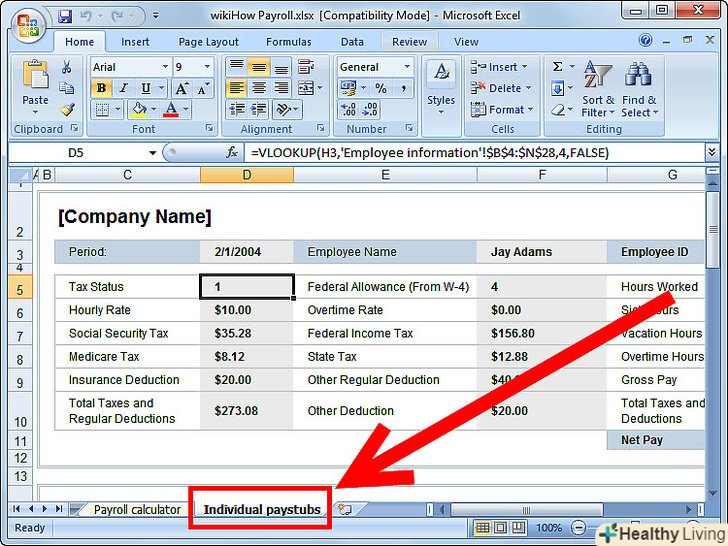Click the Clear eraser icon
This screenshot has width=728, height=546.
pos(558,110)
